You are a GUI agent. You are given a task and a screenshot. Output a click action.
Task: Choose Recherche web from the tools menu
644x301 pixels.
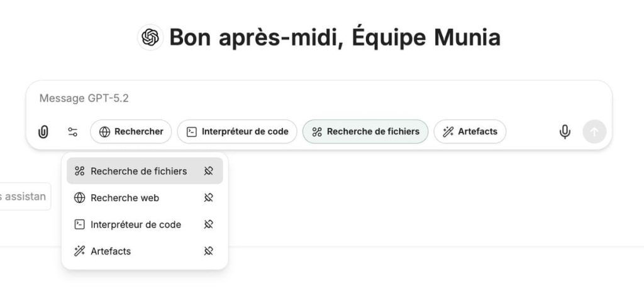[x=125, y=198]
